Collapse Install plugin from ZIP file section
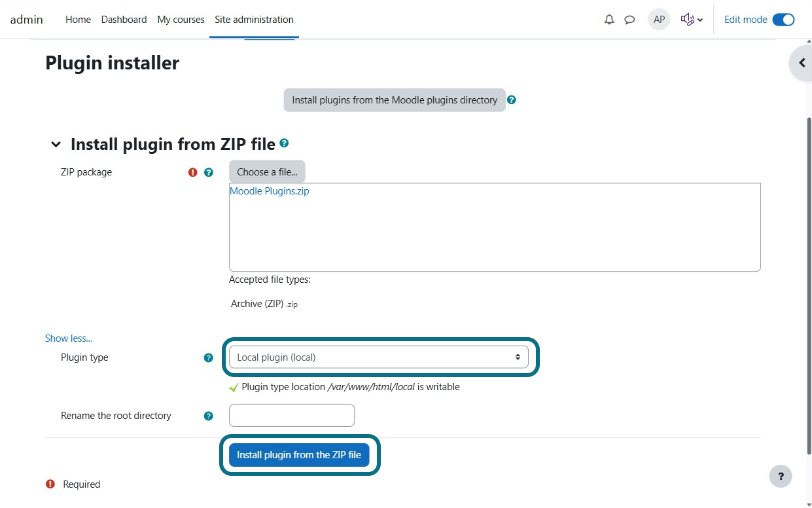Image resolution: width=812 pixels, height=508 pixels. 56,144
